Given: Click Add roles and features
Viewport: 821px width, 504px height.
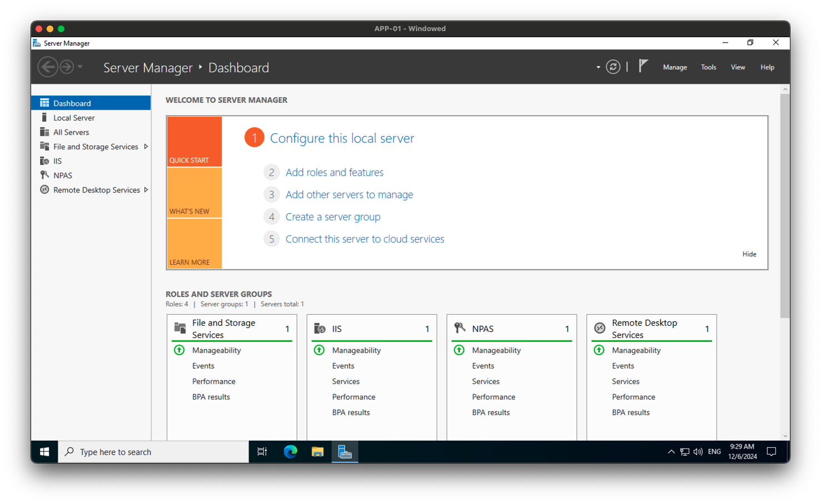Looking at the screenshot, I should [x=334, y=172].
